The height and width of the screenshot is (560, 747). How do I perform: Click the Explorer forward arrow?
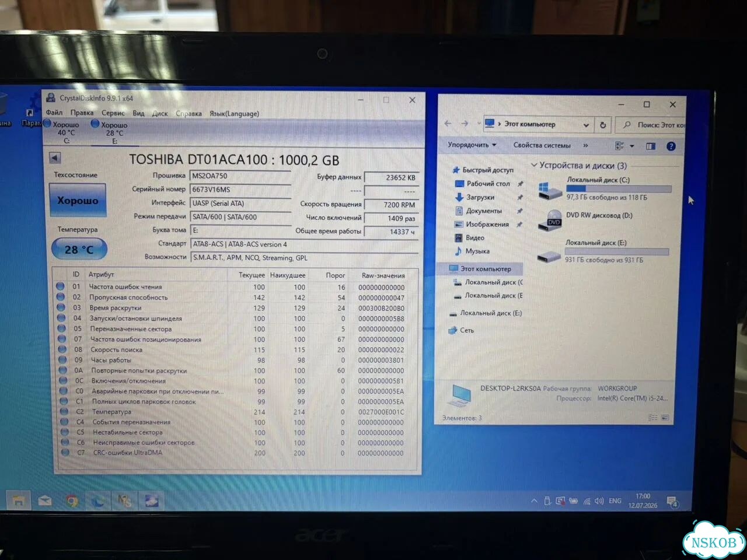coord(465,124)
